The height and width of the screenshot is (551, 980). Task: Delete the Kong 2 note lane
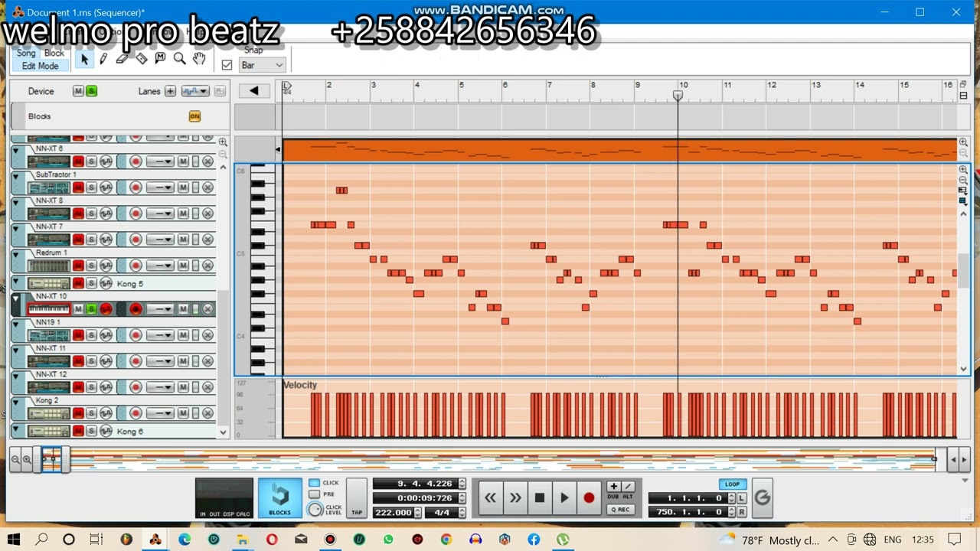207,413
